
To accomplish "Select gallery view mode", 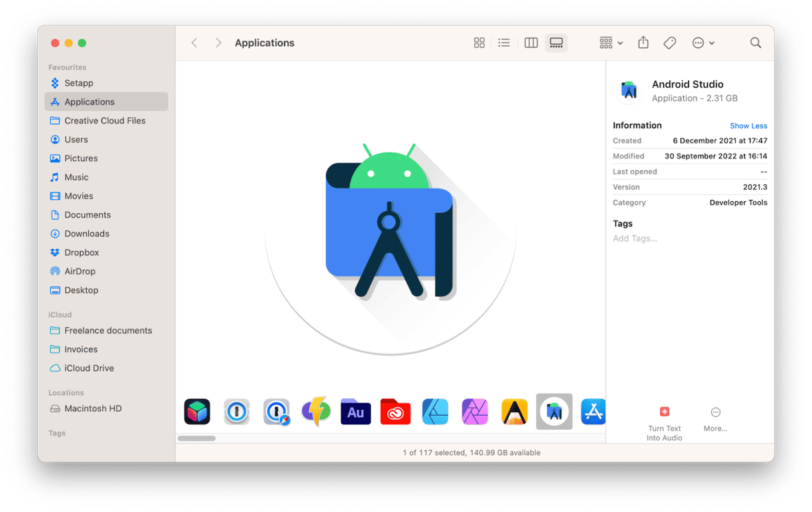I will pos(556,43).
